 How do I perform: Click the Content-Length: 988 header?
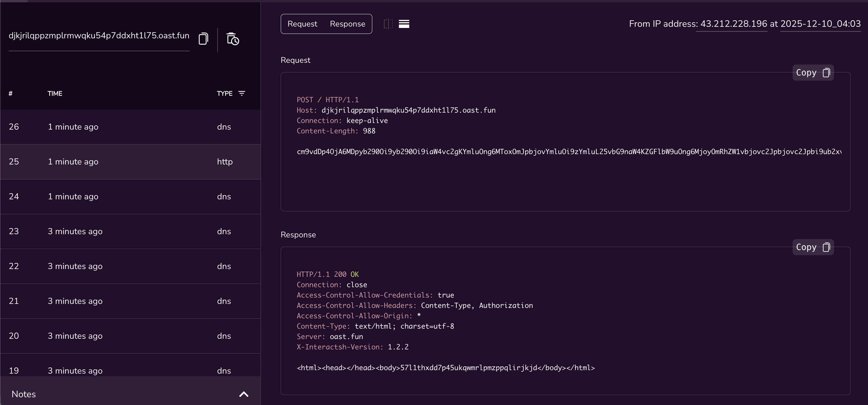tap(336, 131)
